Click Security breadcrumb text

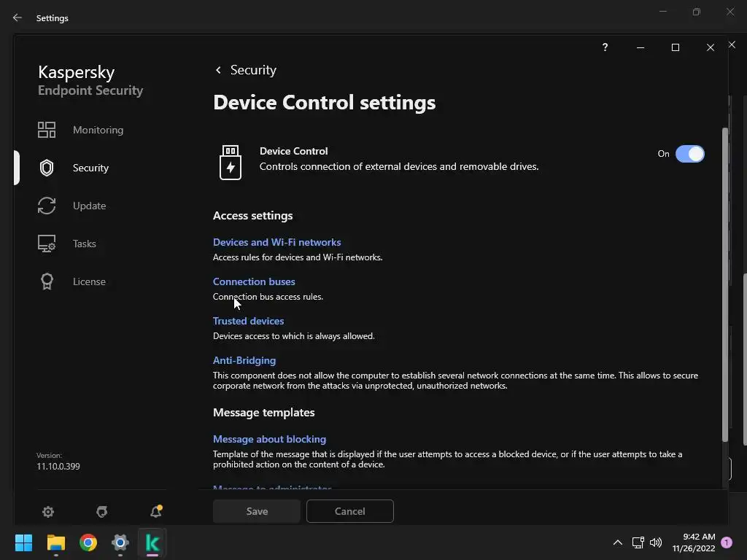click(253, 70)
